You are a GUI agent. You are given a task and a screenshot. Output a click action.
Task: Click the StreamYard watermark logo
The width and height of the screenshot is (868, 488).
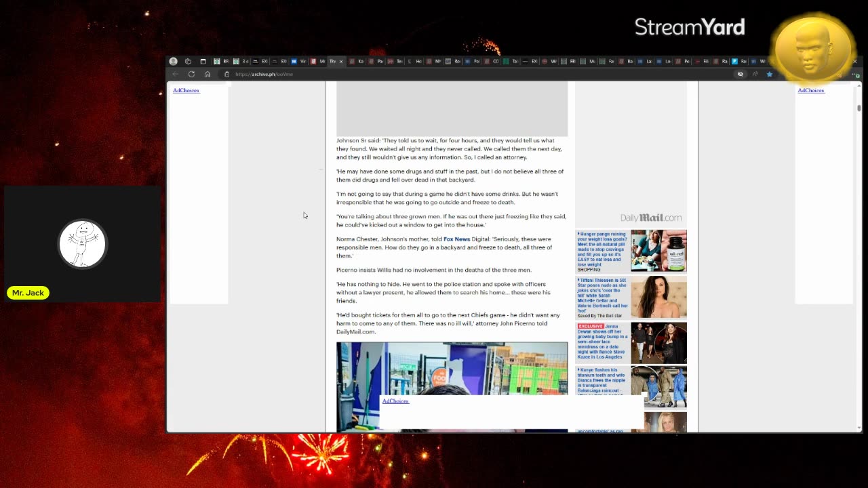[690, 27]
